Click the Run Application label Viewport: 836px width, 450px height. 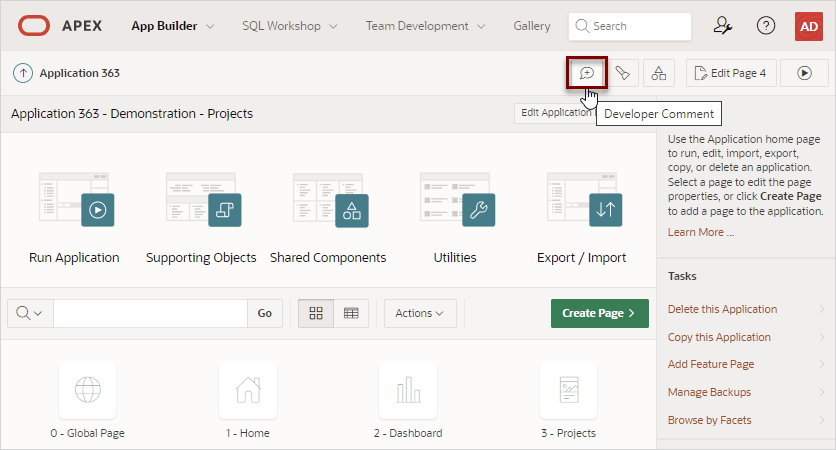pos(74,258)
